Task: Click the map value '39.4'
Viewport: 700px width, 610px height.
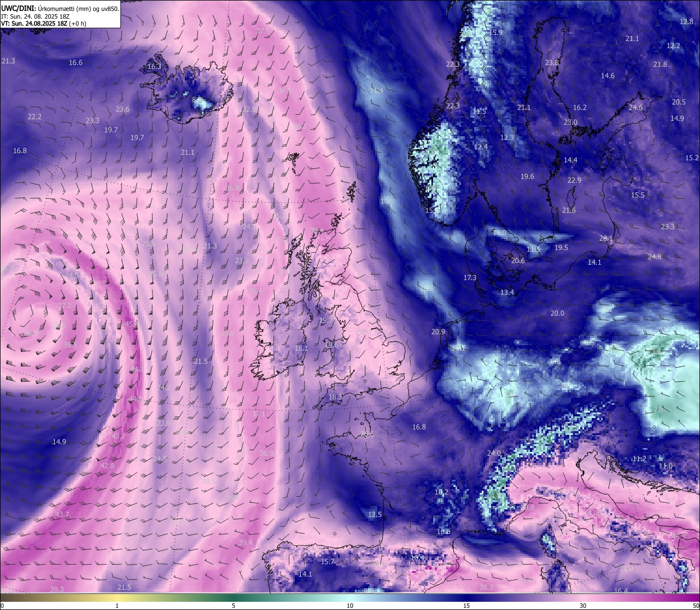Action: point(246,543)
